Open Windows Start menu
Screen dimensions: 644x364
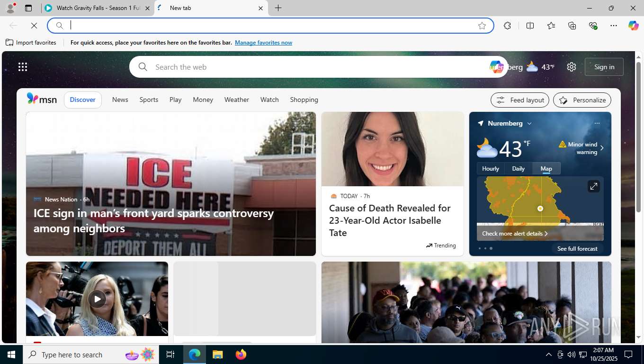[11, 355]
